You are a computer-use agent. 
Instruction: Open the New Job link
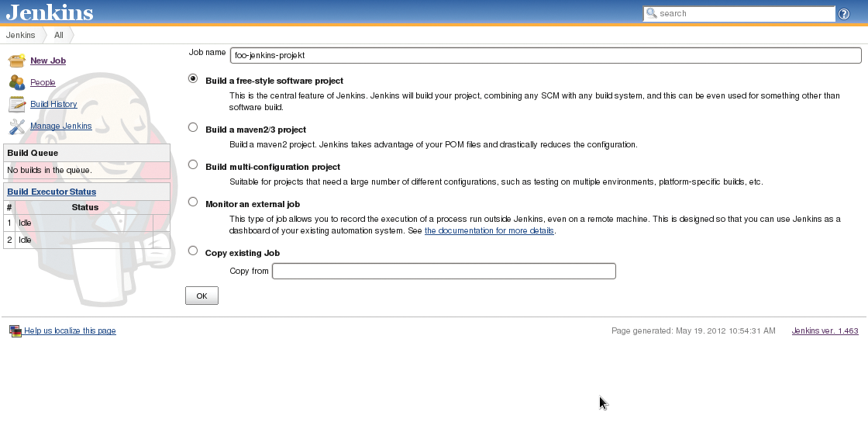coord(48,61)
